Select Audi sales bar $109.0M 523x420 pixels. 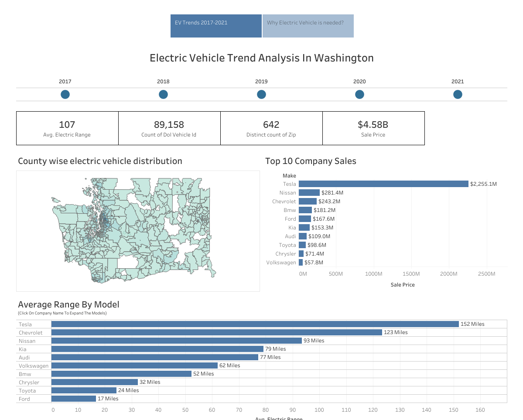tap(303, 236)
